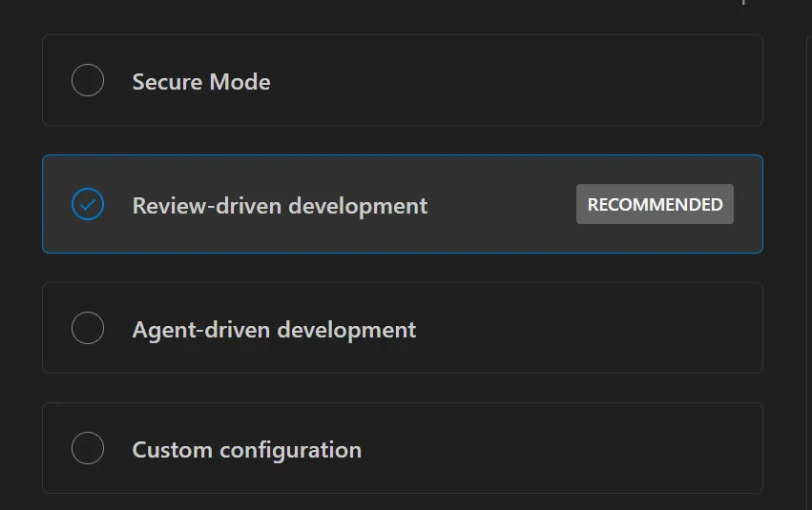The image size is (812, 510).
Task: Pick the topmost option's empty circle
Action: [x=88, y=80]
